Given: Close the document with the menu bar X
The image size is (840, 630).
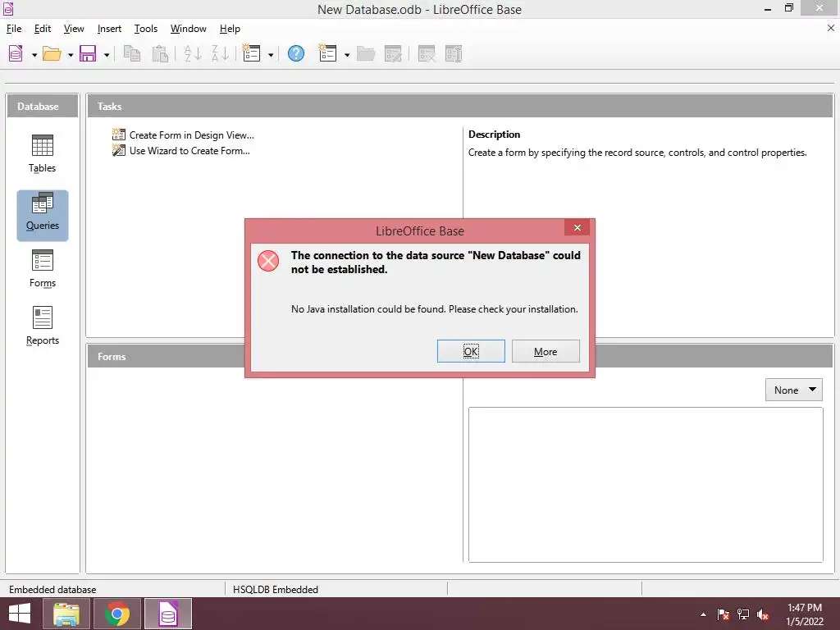Looking at the screenshot, I should pos(830,28).
